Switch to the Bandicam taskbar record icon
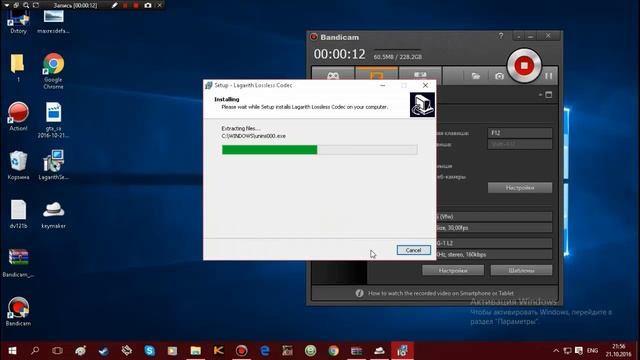Image resolution: width=640 pixels, height=360 pixels. pos(242,351)
